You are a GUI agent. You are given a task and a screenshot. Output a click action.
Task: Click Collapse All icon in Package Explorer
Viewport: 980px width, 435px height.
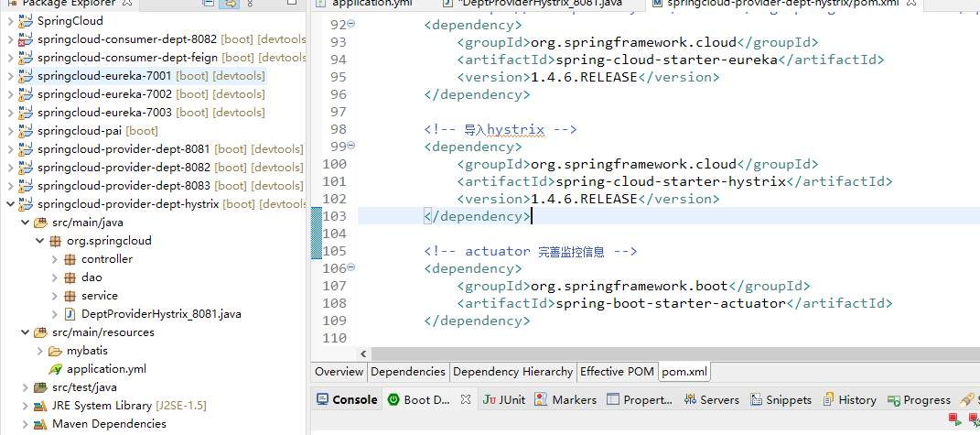[x=208, y=4]
